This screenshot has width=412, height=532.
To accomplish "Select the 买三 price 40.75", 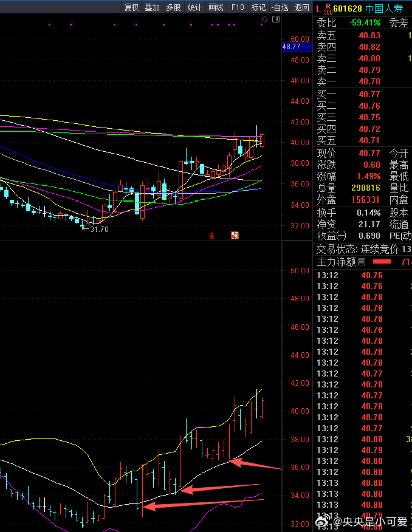I will tap(369, 117).
